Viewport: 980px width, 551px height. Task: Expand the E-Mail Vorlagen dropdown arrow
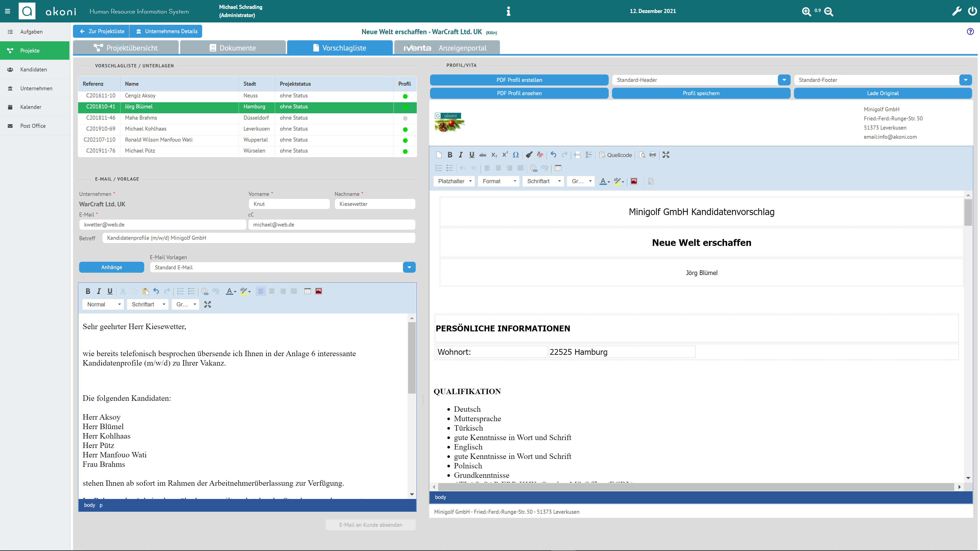[409, 267]
